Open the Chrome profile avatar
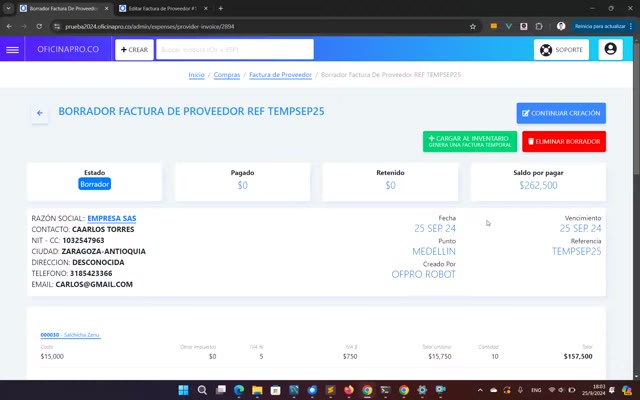640x400 pixels. pyautogui.click(x=561, y=26)
